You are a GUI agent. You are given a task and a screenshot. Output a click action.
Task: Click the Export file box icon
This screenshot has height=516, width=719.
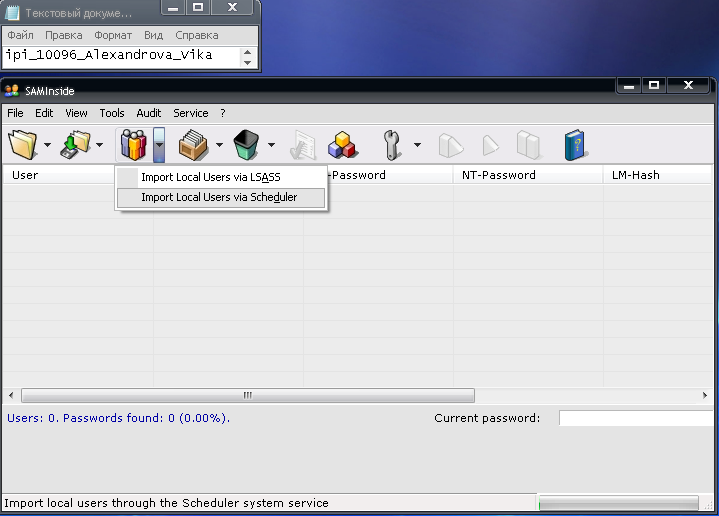click(x=194, y=144)
